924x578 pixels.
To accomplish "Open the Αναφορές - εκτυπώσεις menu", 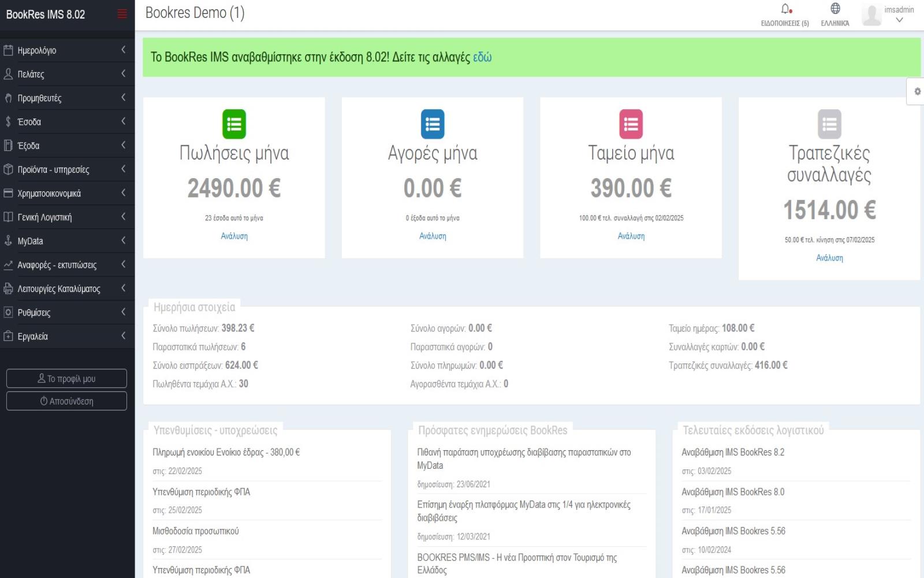I will pos(67,265).
